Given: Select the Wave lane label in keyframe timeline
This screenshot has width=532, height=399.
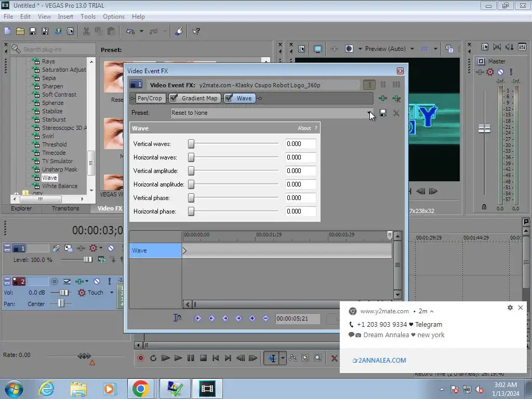Looking at the screenshot, I should click(x=155, y=250).
